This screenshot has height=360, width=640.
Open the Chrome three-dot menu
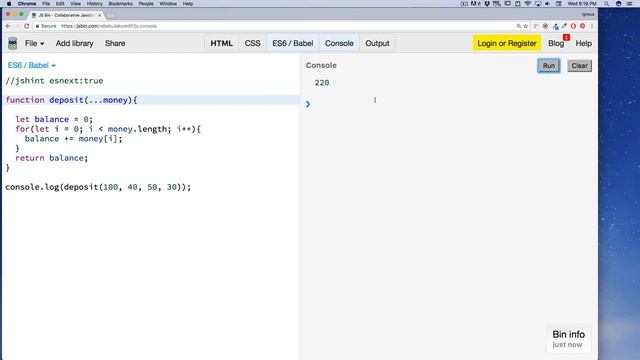pyautogui.click(x=591, y=26)
